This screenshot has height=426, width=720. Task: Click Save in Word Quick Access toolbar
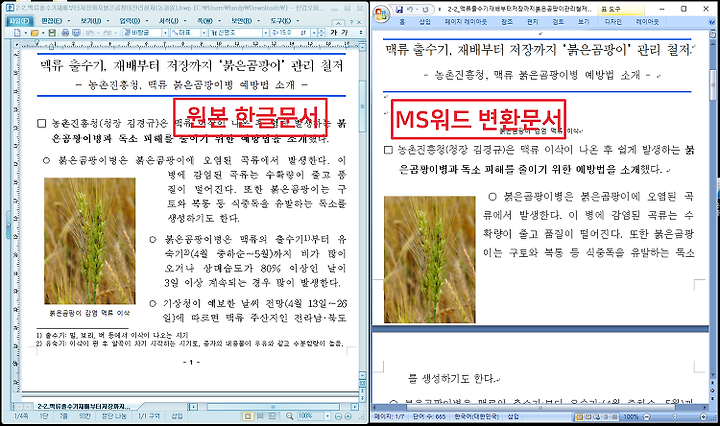399,9
